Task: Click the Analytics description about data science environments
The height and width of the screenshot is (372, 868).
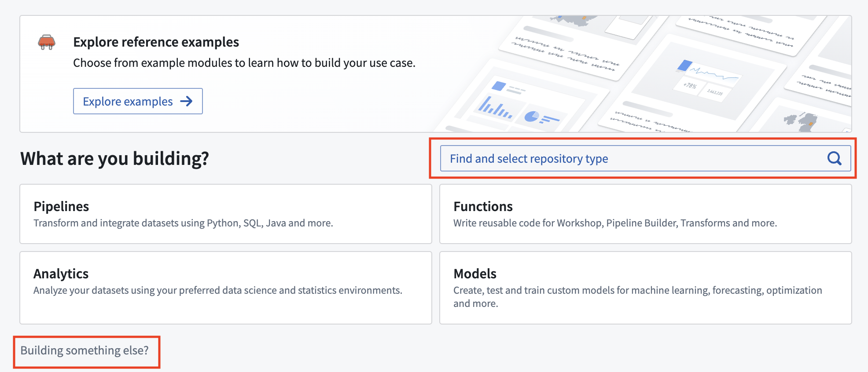Action: click(218, 290)
